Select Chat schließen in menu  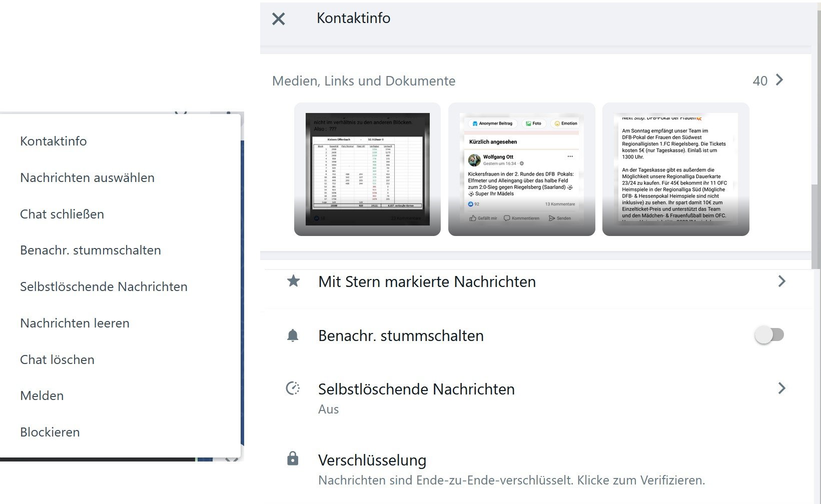[x=62, y=214]
